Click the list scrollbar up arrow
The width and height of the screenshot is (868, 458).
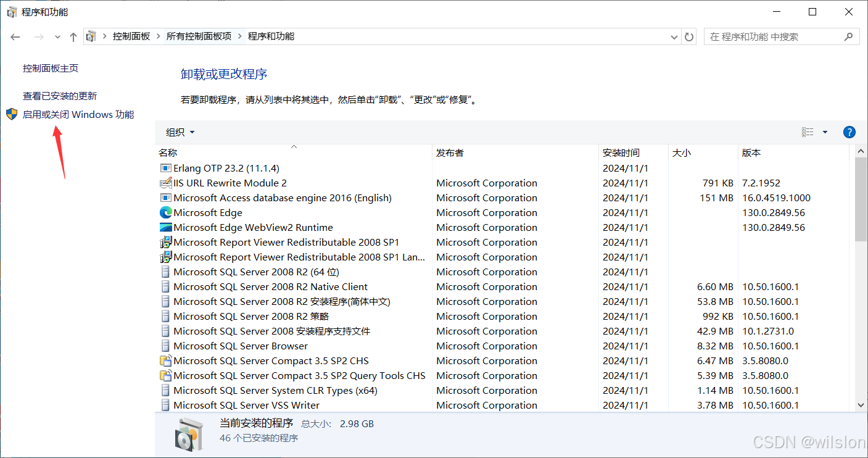[x=861, y=151]
